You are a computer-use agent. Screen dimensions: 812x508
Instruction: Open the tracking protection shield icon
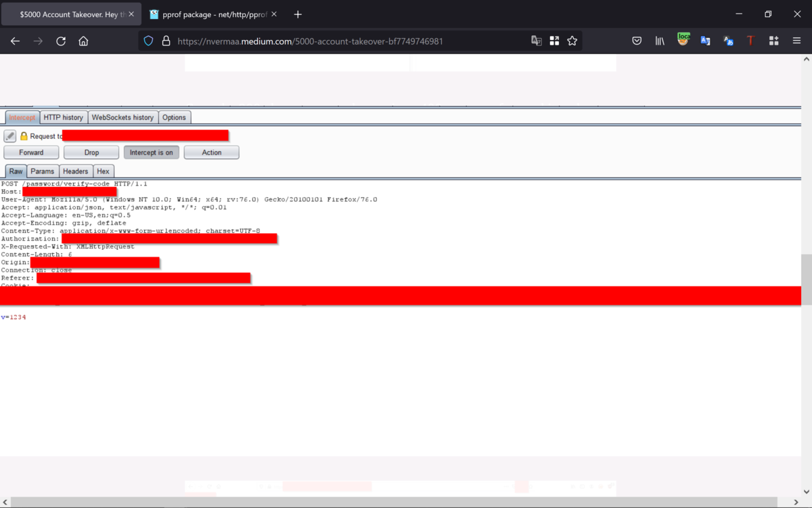pyautogui.click(x=148, y=41)
